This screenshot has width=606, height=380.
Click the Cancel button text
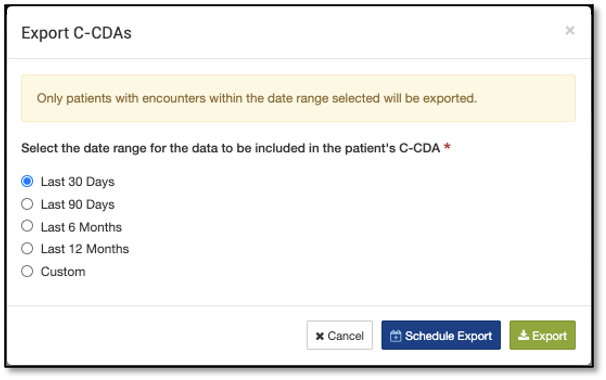coord(346,336)
